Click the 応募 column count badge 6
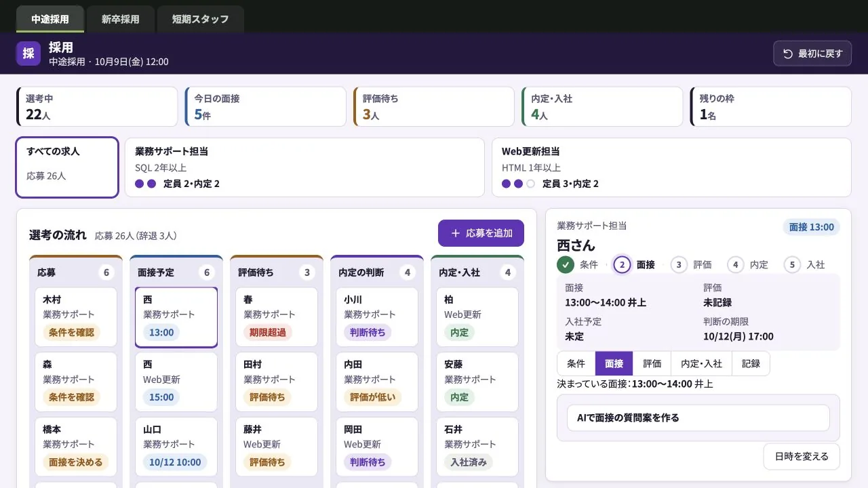868x488 pixels. click(106, 272)
